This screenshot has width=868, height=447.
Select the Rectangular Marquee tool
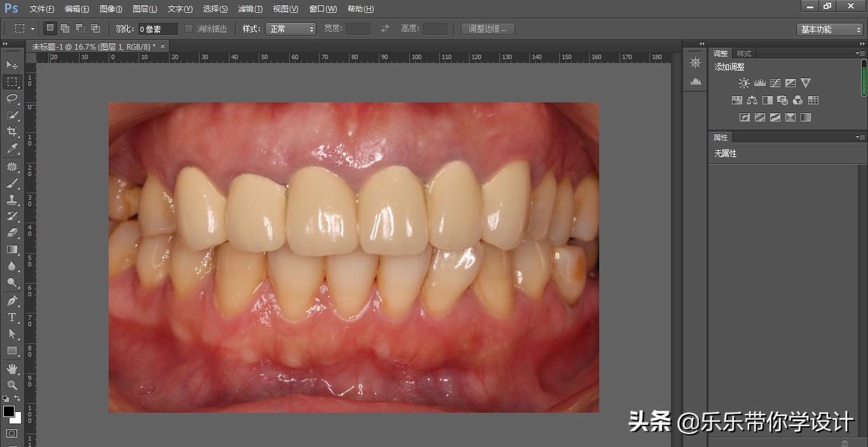pos(13,82)
